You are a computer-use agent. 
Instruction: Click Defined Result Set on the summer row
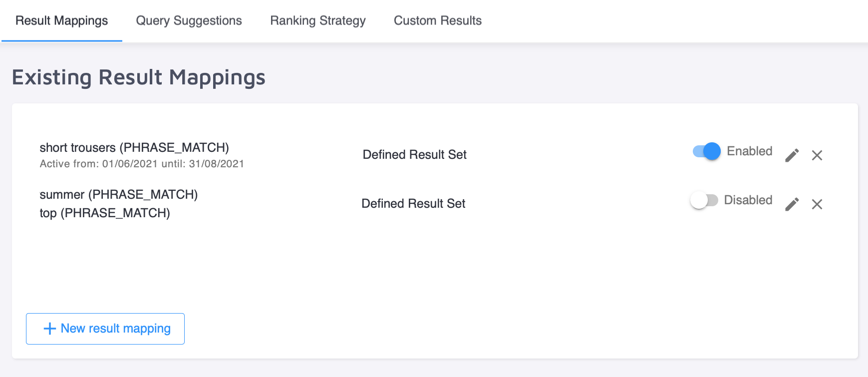[413, 204]
